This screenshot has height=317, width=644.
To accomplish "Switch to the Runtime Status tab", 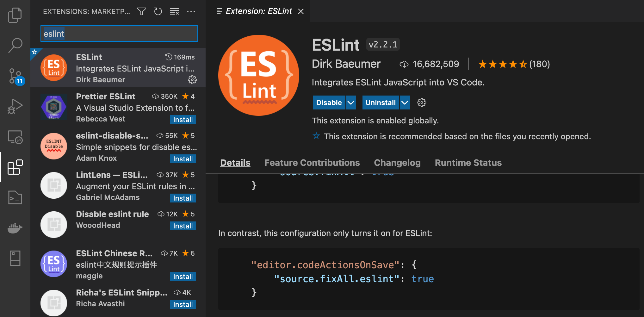I will click(x=468, y=163).
